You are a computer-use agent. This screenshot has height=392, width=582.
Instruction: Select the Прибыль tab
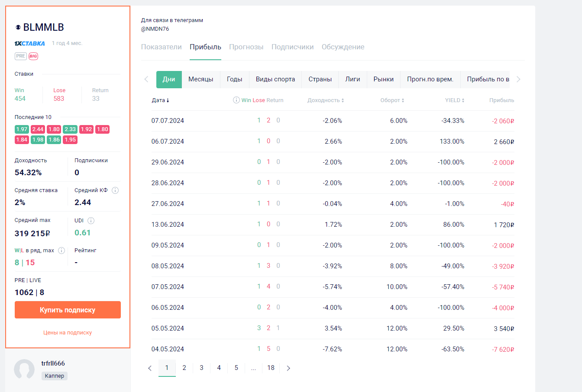click(x=205, y=47)
